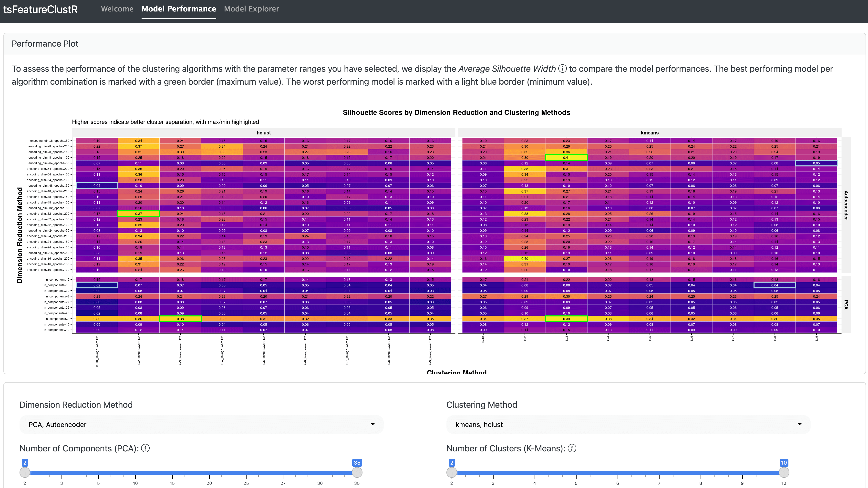Click x-axis label k=9_linkage=ward.D2
The width and height of the screenshot is (868, 488).
430,350
